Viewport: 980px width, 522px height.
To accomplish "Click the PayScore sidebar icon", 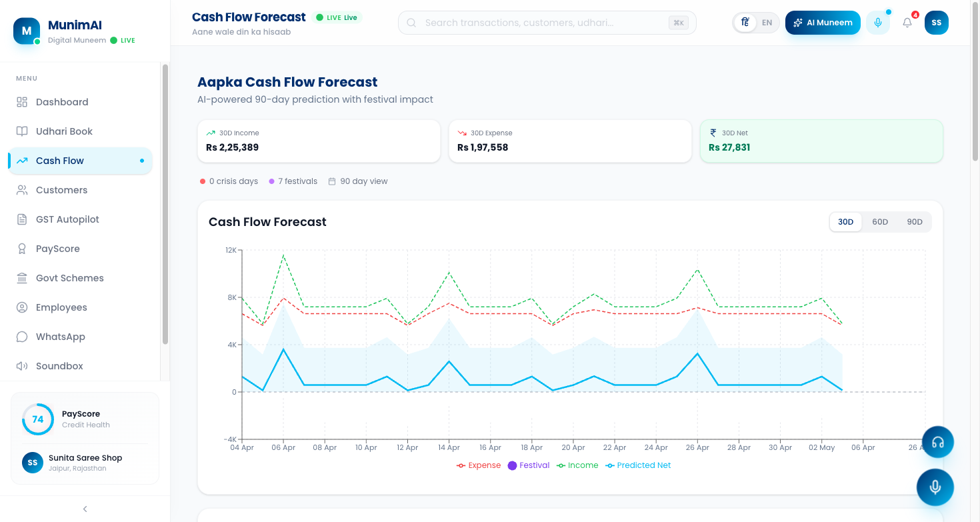I will coord(23,248).
